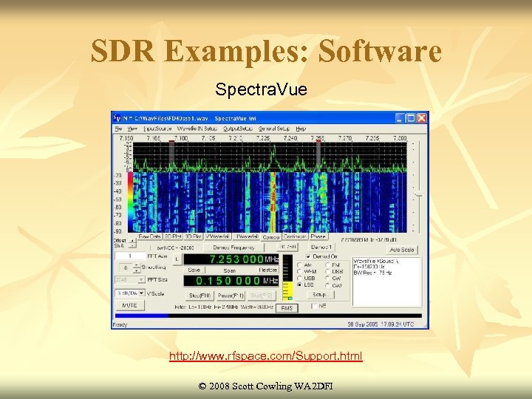The height and width of the screenshot is (399, 532).
Task: Click the Wavefile info text box
Action: pyautogui.click(x=386, y=282)
